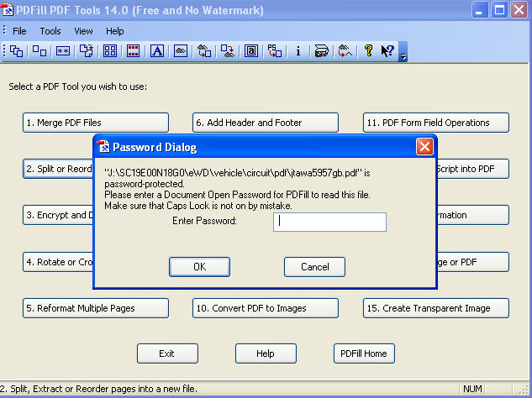Click the 2. Split or Reorder button
532x398 pixels.
coord(58,169)
